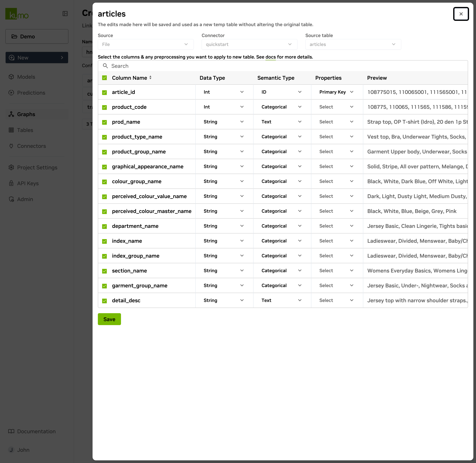
Task: Click the Admin shield icon
Action: click(11, 199)
